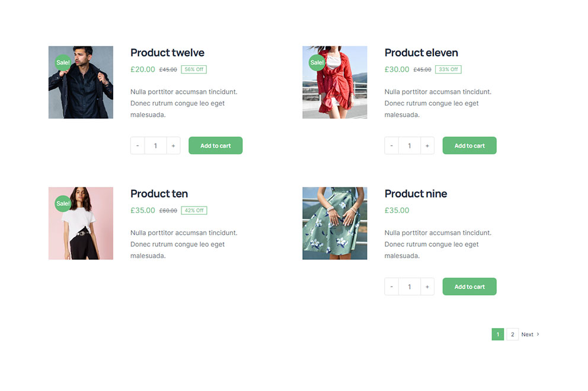This screenshot has width=588, height=391.
Task: Increase Product nine quantity with plus
Action: [x=427, y=287]
